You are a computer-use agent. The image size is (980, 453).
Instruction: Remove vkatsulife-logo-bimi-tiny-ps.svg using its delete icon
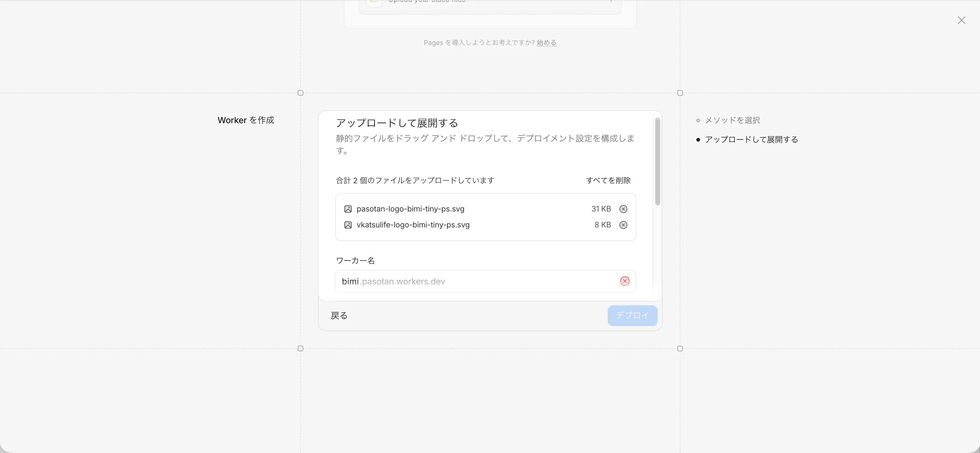tap(623, 225)
